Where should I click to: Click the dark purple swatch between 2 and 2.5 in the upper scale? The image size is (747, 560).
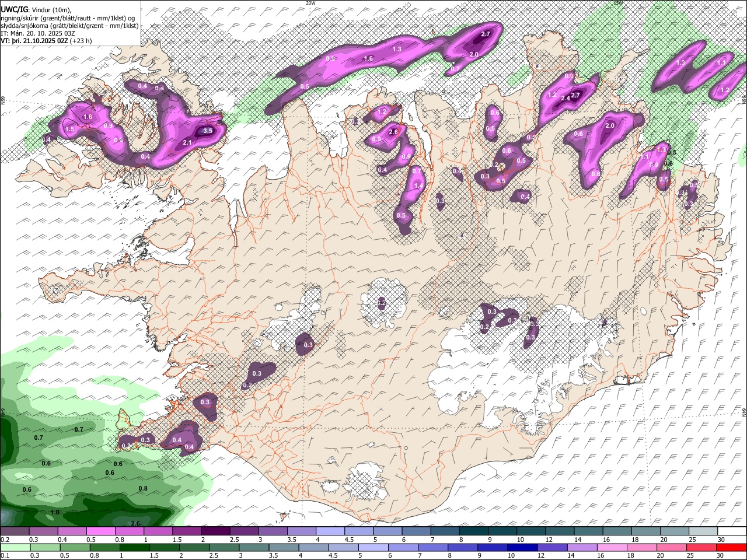215,531
